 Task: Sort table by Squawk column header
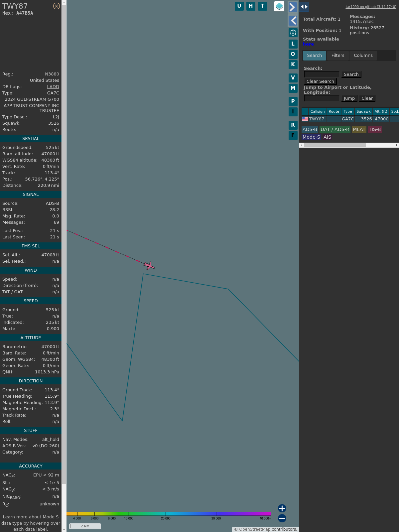(x=363, y=112)
